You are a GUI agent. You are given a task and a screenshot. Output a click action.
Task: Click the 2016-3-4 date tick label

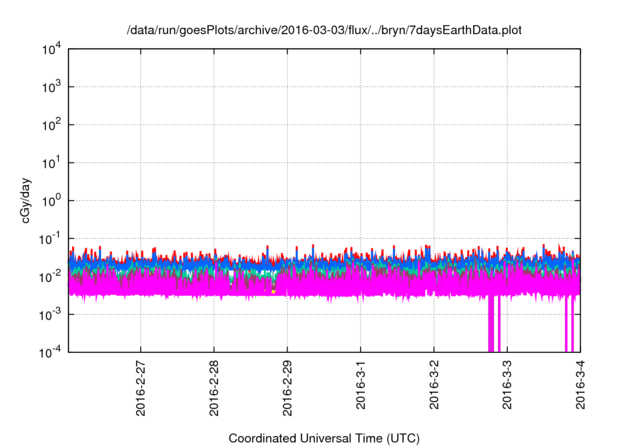point(580,384)
